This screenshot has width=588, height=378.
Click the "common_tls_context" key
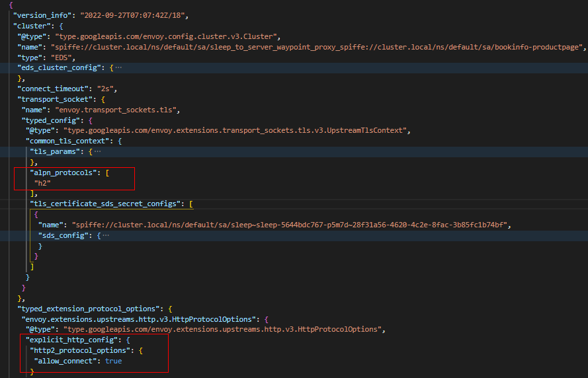point(67,141)
